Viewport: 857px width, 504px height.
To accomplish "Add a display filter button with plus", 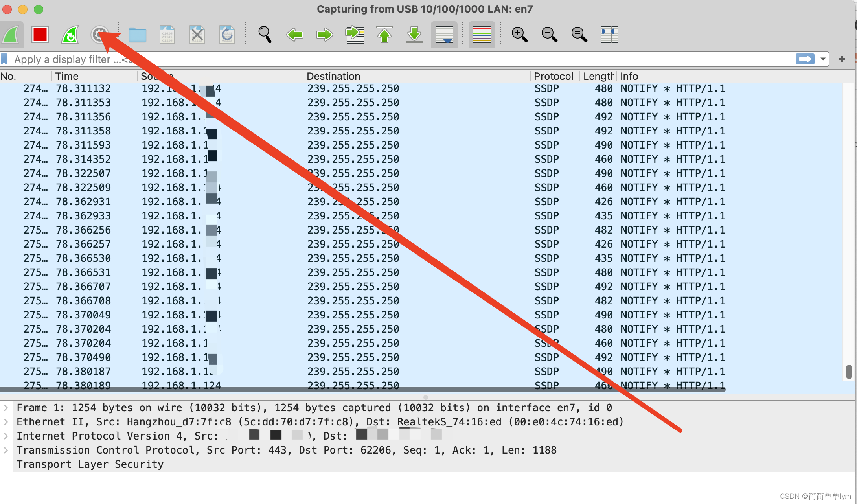I will tap(842, 59).
